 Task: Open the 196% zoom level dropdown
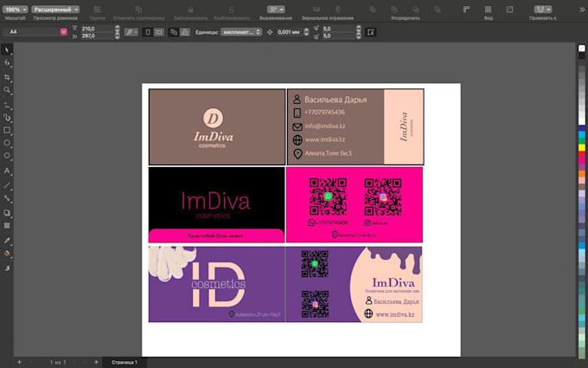(x=16, y=10)
